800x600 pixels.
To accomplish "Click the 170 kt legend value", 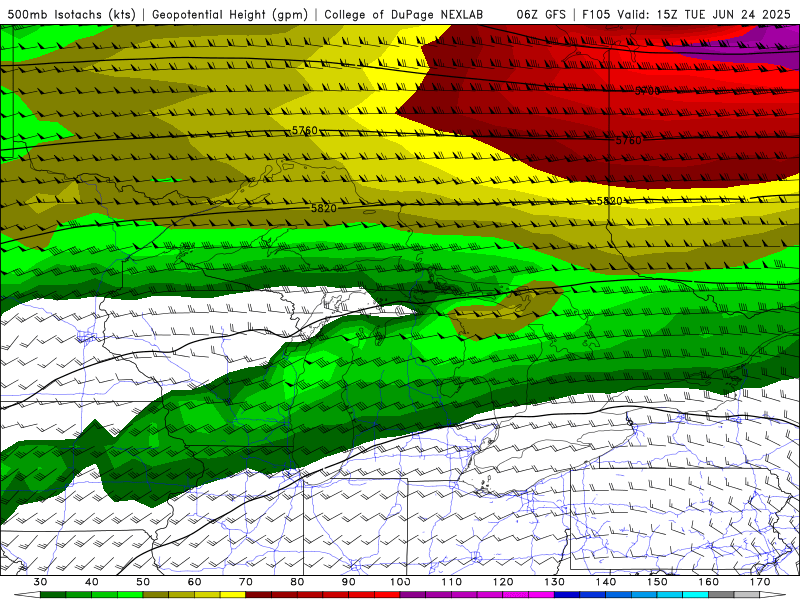I will pyautogui.click(x=760, y=582).
